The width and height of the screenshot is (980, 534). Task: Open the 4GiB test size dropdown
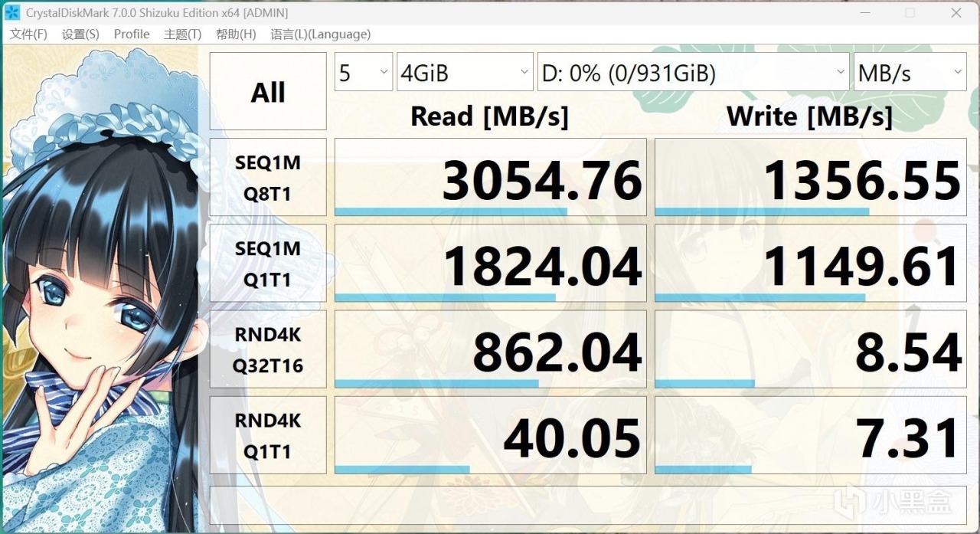(465, 72)
